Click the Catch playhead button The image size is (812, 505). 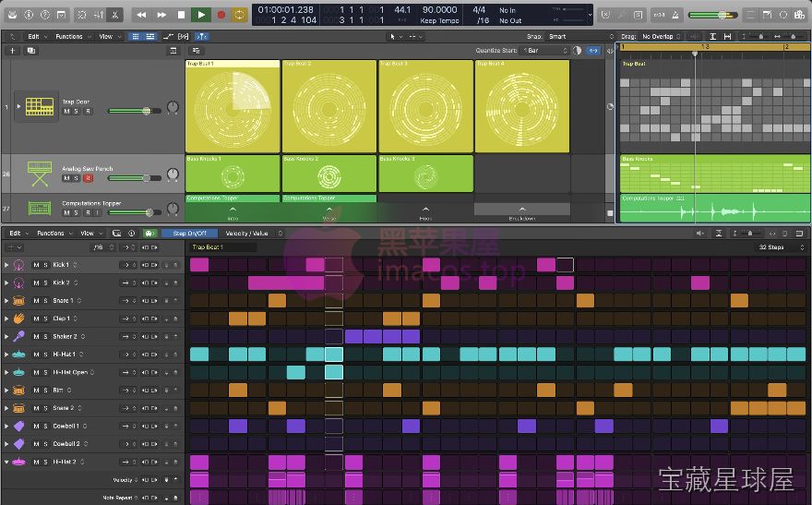pyautogui.click(x=201, y=36)
